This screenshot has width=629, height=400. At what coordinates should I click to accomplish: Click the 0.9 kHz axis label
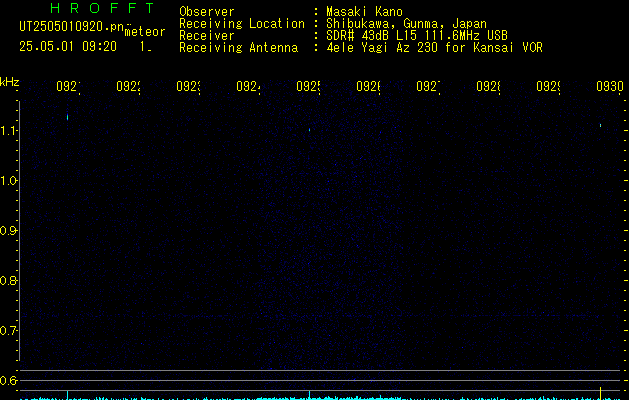coord(8,231)
